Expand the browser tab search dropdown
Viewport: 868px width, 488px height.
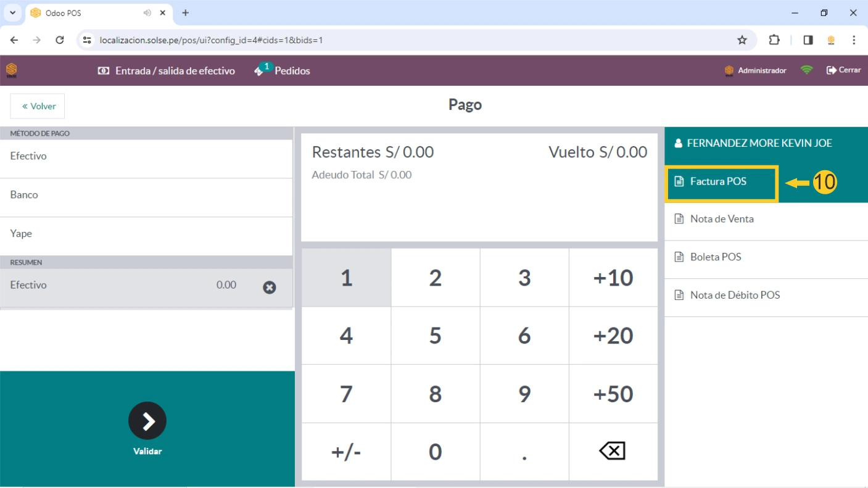12,13
